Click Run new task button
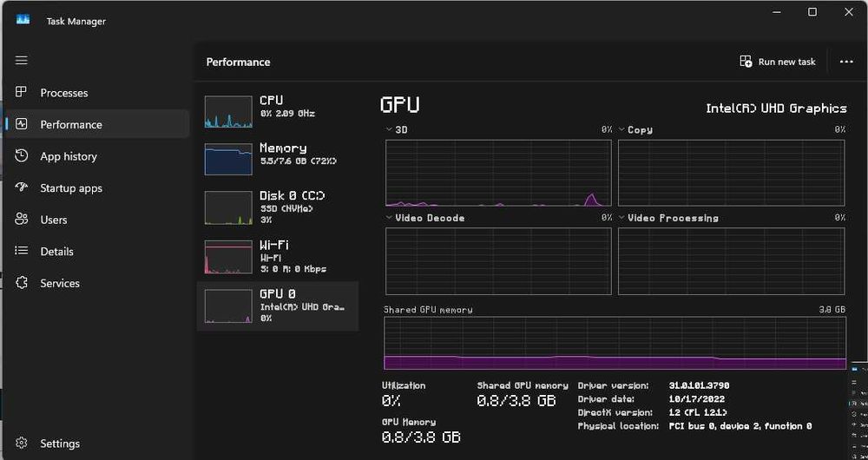This screenshot has height=460, width=868. 777,62
